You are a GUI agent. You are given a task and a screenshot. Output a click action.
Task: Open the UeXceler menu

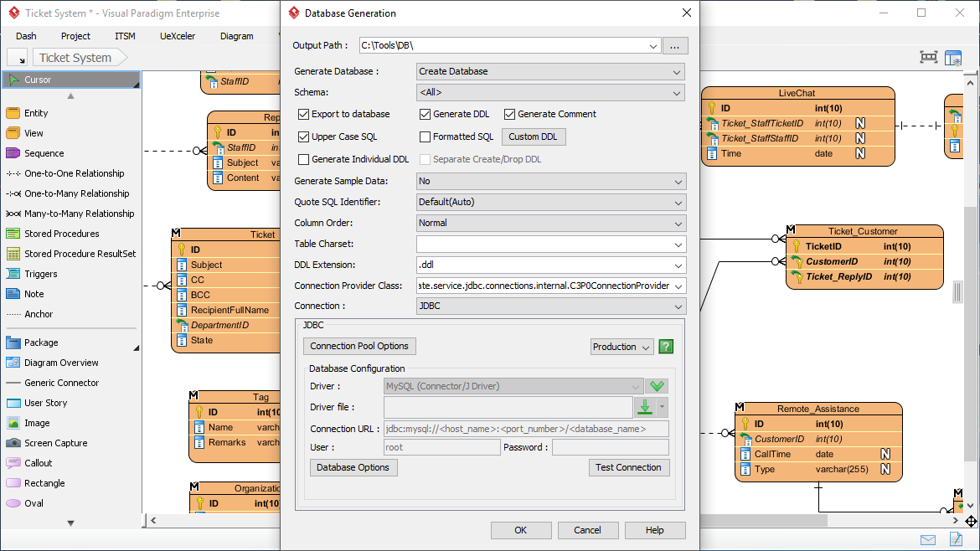pos(178,36)
